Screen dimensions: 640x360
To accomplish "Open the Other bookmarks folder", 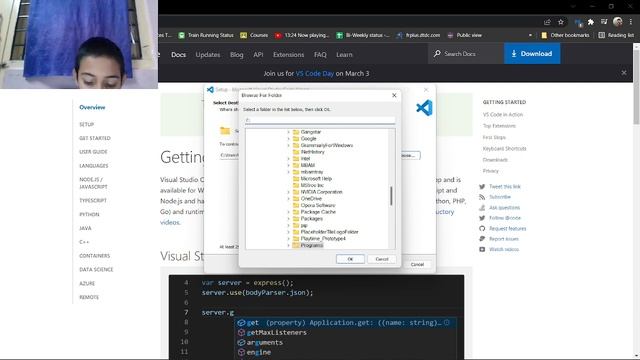I will click(565, 35).
